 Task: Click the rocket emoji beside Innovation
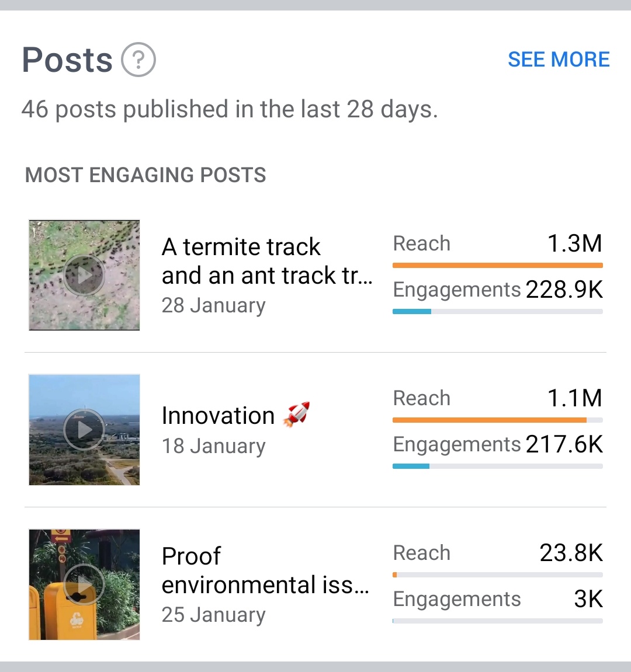296,415
